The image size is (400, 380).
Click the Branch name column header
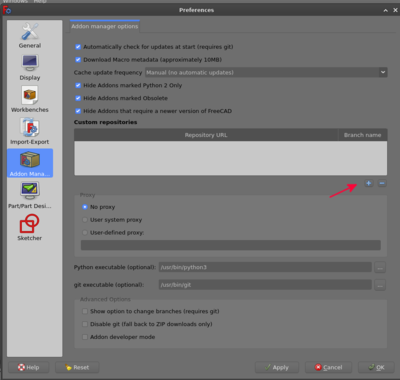(363, 135)
